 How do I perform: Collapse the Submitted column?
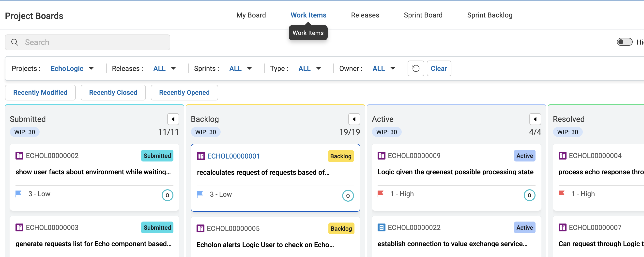point(173,119)
